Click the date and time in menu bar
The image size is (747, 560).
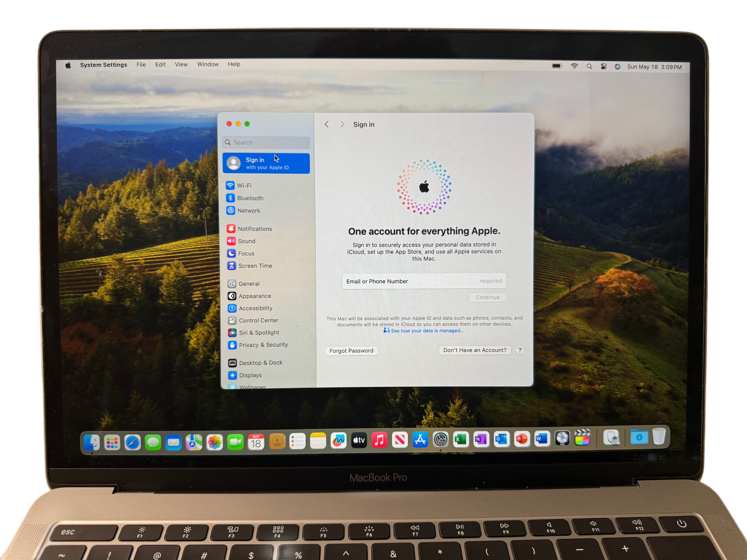pyautogui.click(x=654, y=67)
